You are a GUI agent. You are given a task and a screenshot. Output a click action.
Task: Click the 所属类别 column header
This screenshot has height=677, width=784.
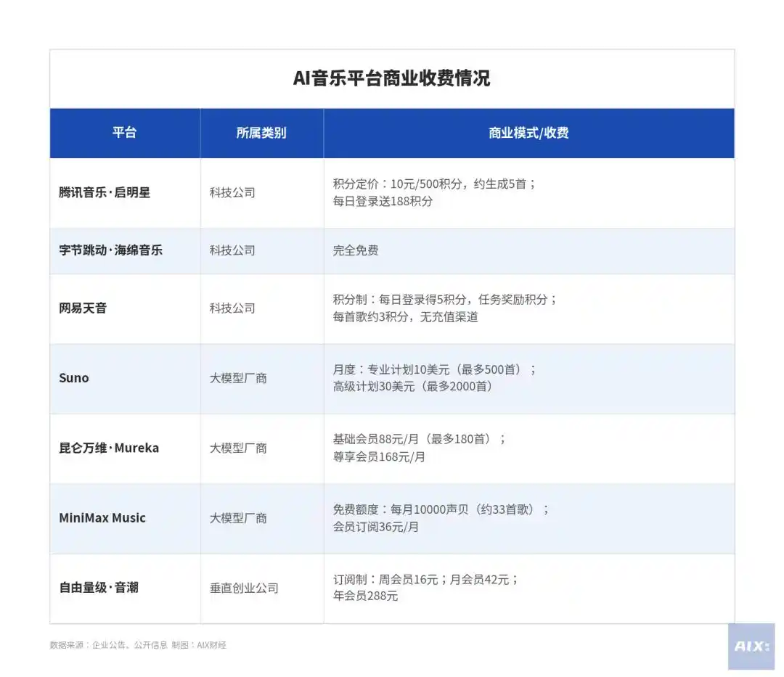pyautogui.click(x=261, y=133)
